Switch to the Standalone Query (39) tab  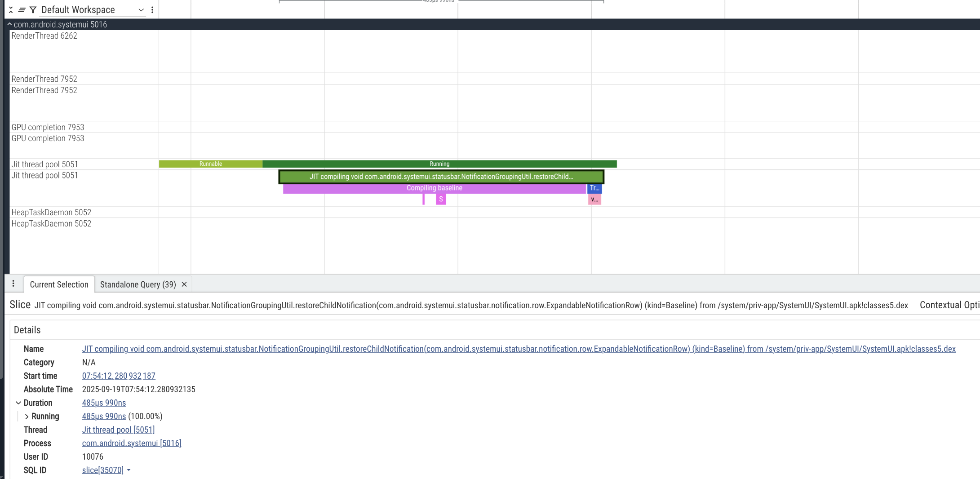click(x=137, y=284)
